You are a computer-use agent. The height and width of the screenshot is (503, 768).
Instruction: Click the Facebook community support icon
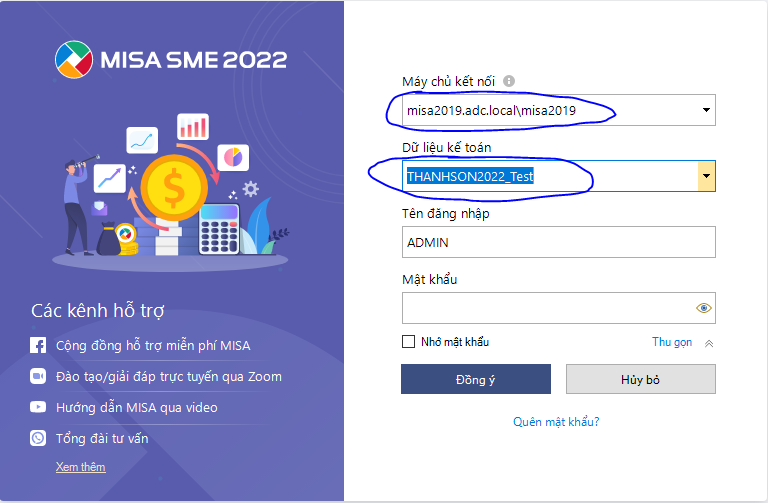coord(38,345)
